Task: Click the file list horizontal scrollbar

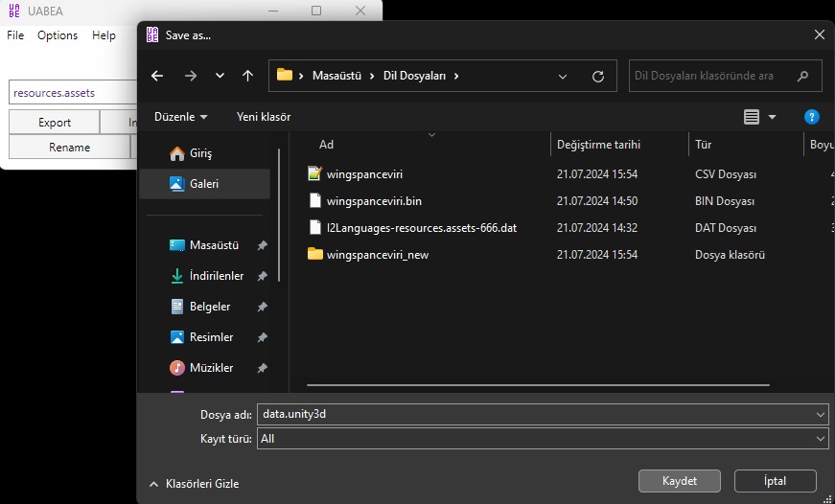Action: tap(538, 385)
